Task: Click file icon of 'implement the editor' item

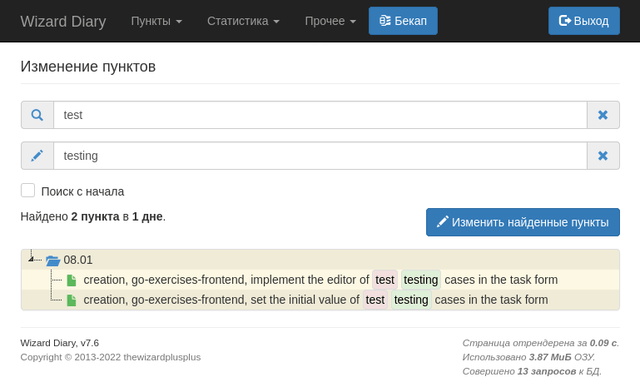Action: pyautogui.click(x=71, y=280)
